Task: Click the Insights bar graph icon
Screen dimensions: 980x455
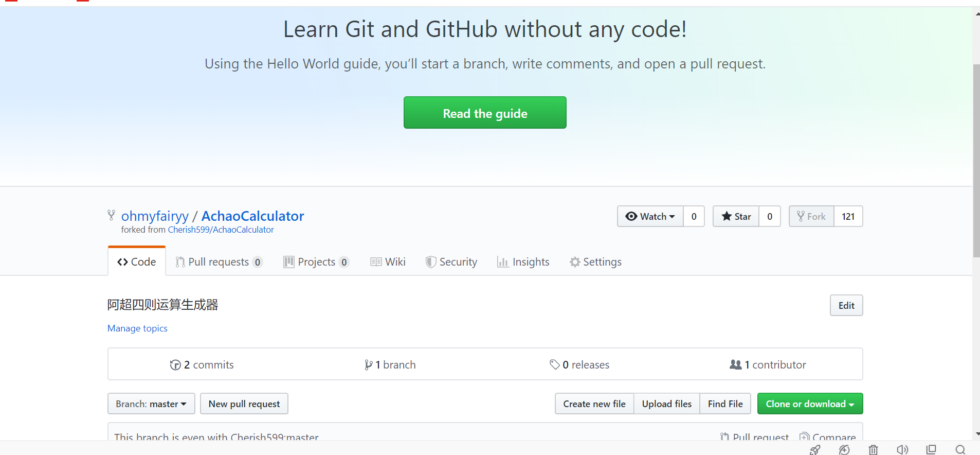Action: 503,262
